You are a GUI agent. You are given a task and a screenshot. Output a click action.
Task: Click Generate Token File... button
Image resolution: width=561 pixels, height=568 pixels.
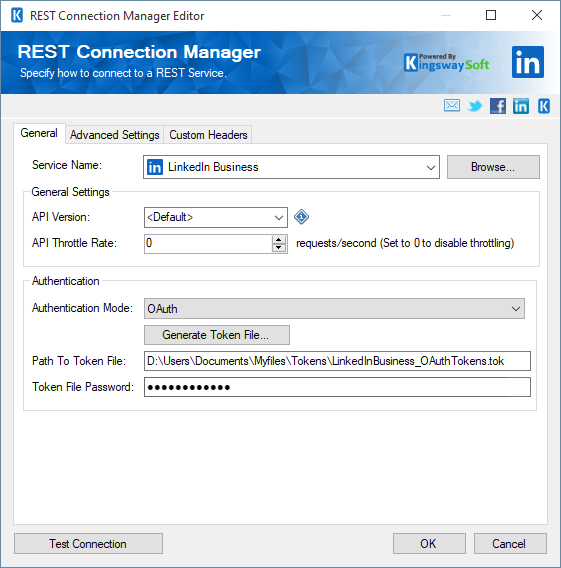point(217,335)
